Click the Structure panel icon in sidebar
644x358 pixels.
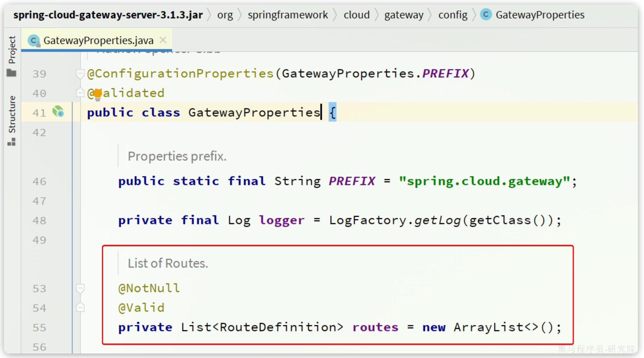12,142
